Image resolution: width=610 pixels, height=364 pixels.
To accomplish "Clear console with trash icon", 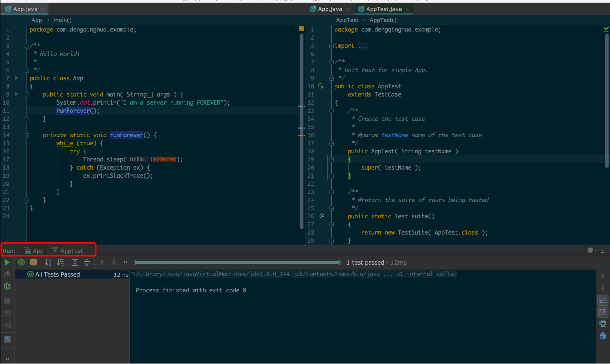I will coord(602,336).
